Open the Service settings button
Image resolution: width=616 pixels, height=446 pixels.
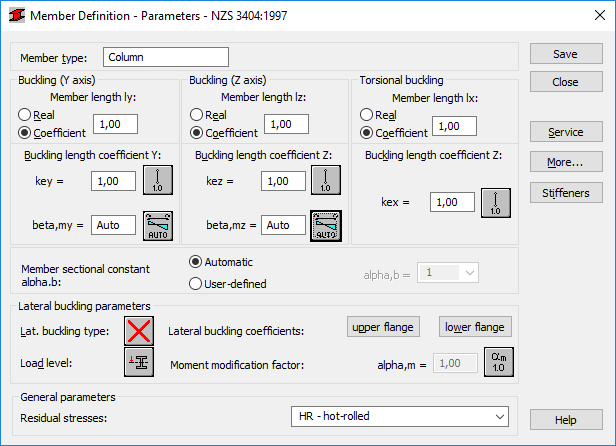pos(566,132)
